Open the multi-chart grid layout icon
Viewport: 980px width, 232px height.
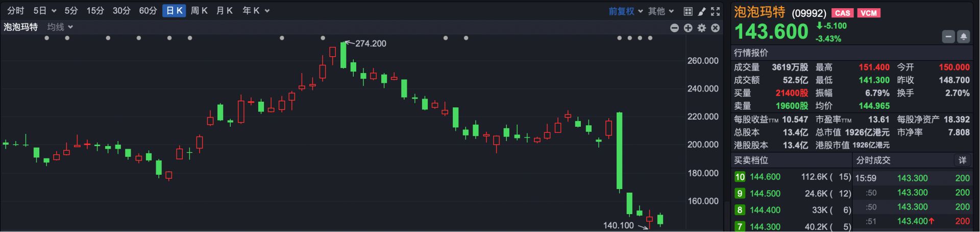pyautogui.click(x=688, y=11)
